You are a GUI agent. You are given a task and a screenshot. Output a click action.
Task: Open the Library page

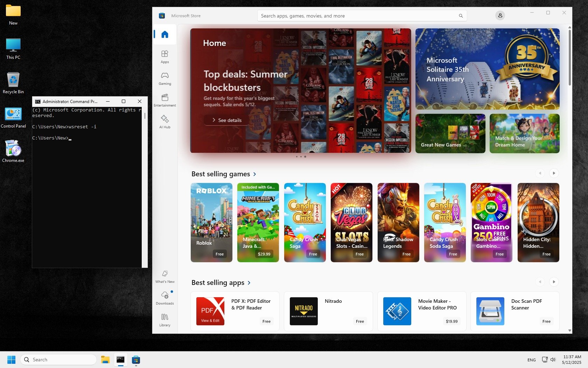tap(164, 320)
